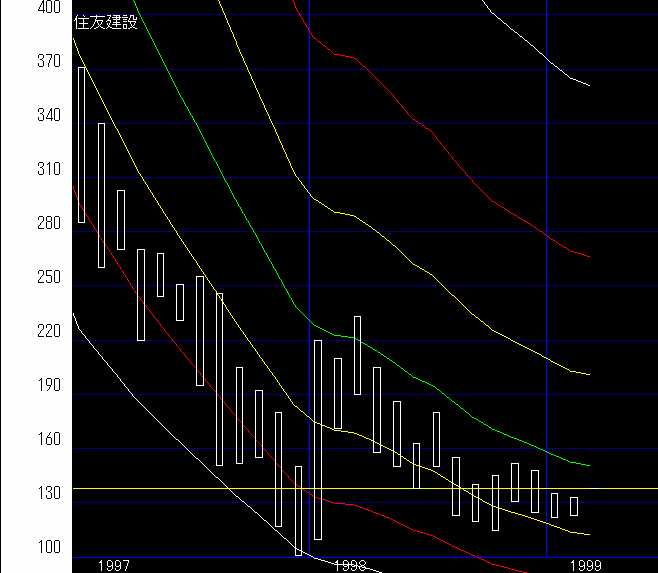The height and width of the screenshot is (573, 658).
Task: Click the 370 price label on the y-axis
Action: pos(21,61)
